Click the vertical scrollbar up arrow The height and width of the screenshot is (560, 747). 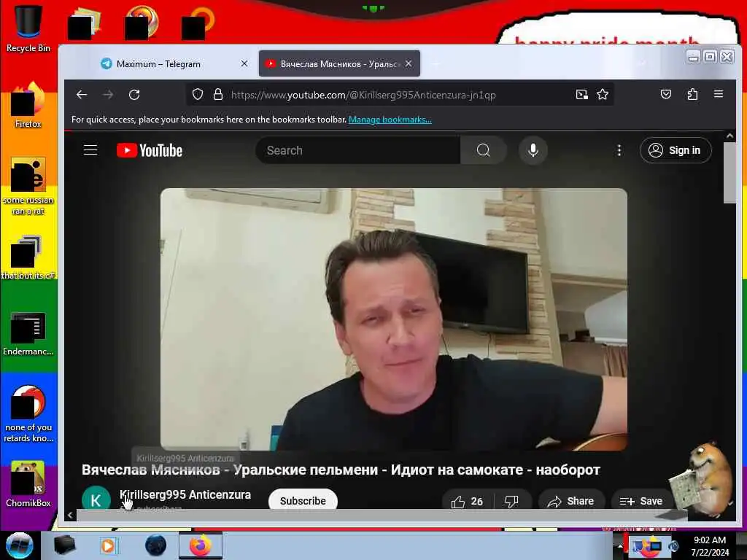729,136
